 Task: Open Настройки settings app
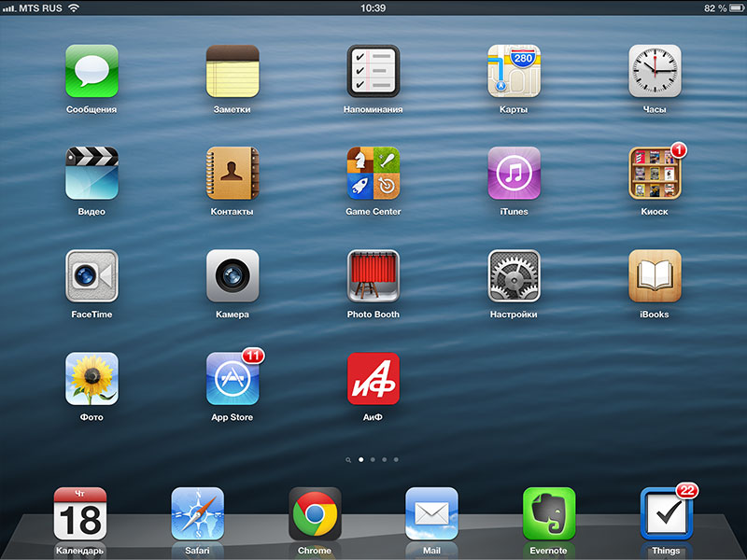click(514, 276)
